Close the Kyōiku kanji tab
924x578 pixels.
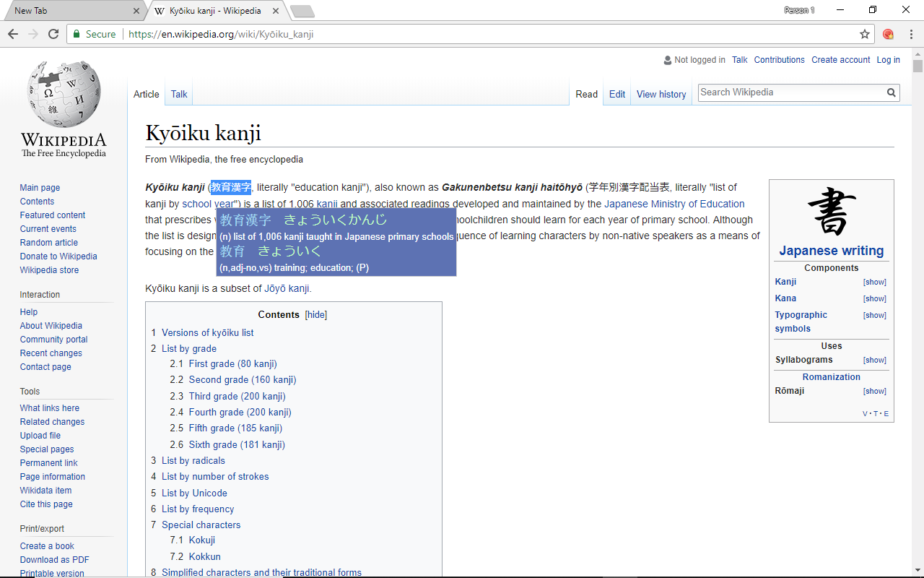(275, 11)
